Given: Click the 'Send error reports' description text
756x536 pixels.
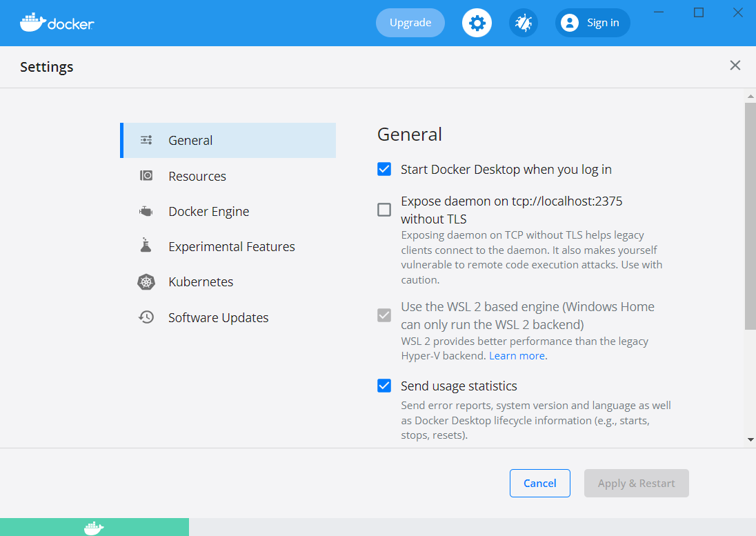Looking at the screenshot, I should point(536,420).
